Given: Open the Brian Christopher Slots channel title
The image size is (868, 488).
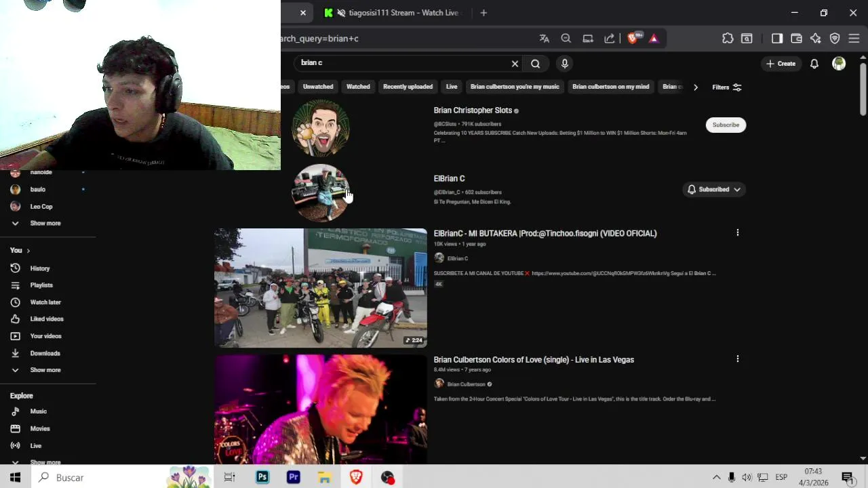Looking at the screenshot, I should (x=473, y=110).
